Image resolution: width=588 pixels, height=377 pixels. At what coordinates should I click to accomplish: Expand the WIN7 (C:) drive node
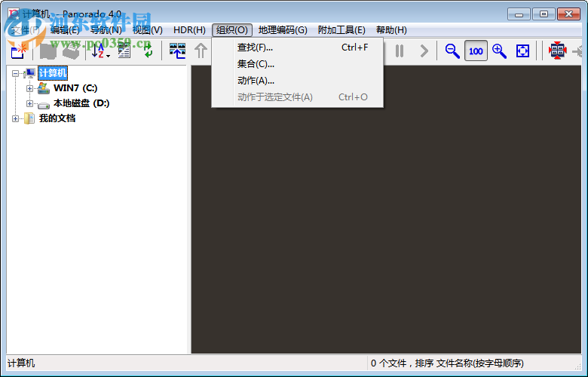point(29,88)
